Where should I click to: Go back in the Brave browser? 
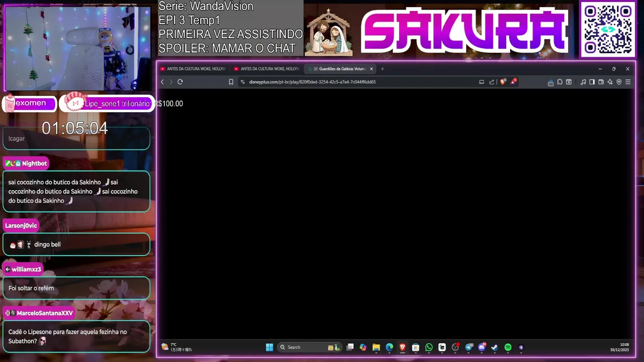tap(162, 82)
